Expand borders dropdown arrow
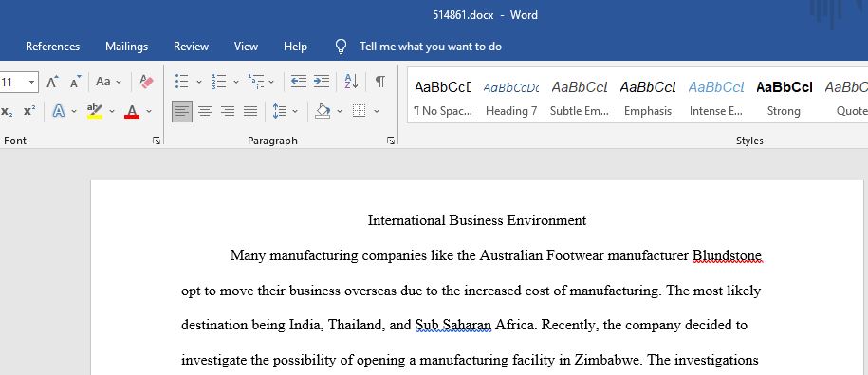The image size is (868, 375). (x=377, y=112)
